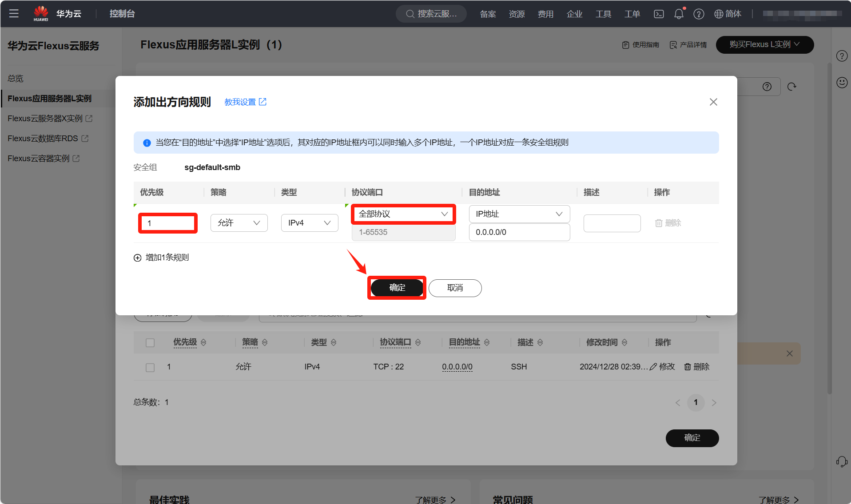Click the customer service headset icon
Screen dimensions: 851x504
click(x=841, y=461)
